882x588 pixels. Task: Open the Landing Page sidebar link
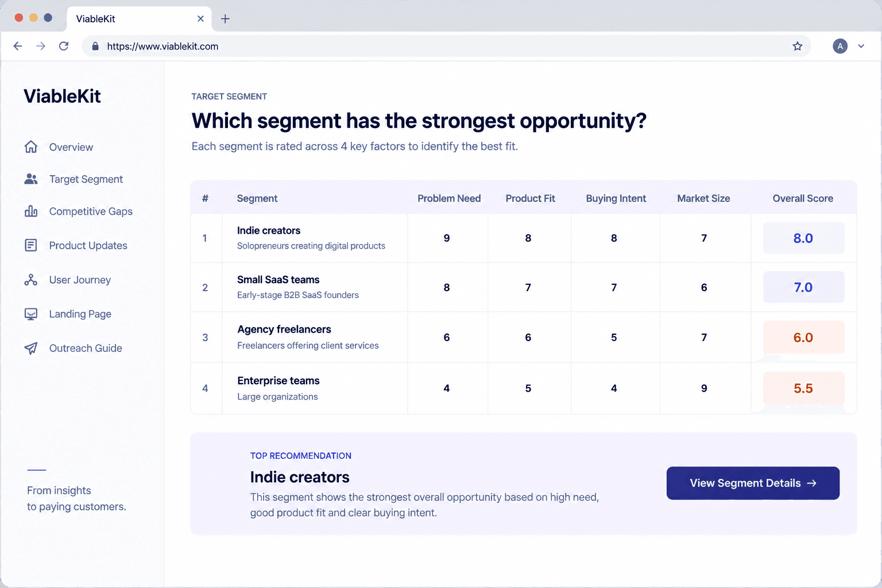point(80,314)
